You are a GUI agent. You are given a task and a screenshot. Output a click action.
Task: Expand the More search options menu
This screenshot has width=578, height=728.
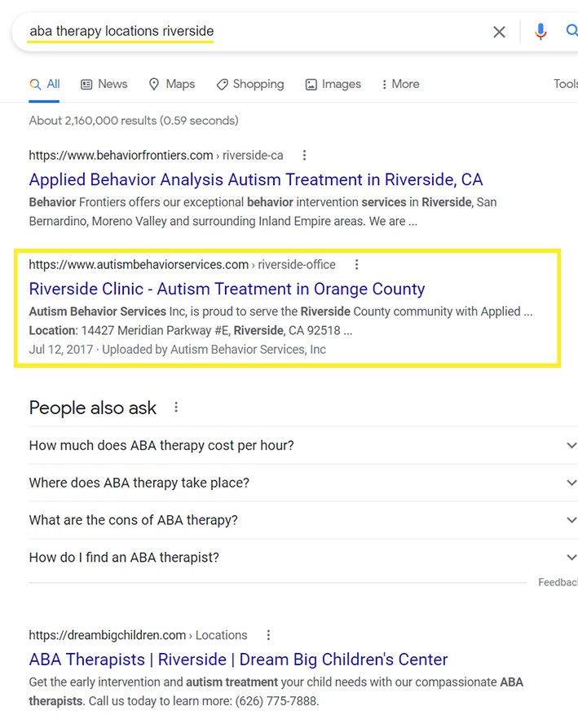(399, 84)
